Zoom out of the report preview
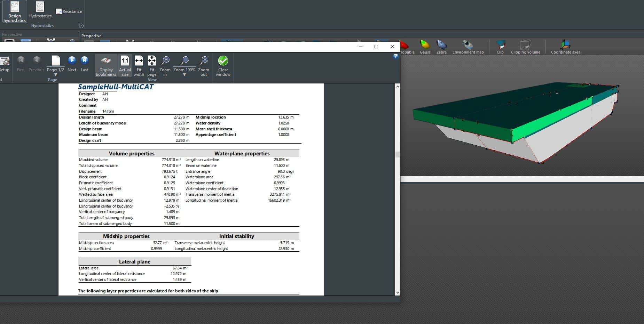 [204, 65]
